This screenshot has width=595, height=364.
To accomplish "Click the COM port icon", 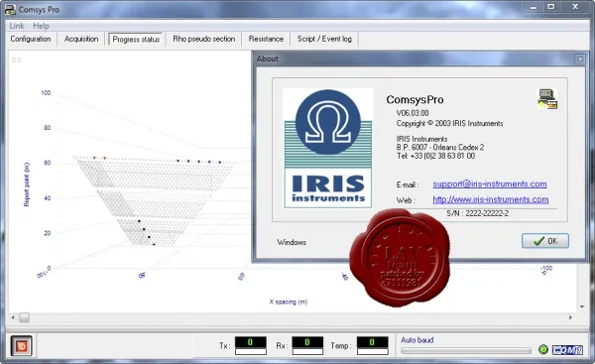I will tap(567, 349).
